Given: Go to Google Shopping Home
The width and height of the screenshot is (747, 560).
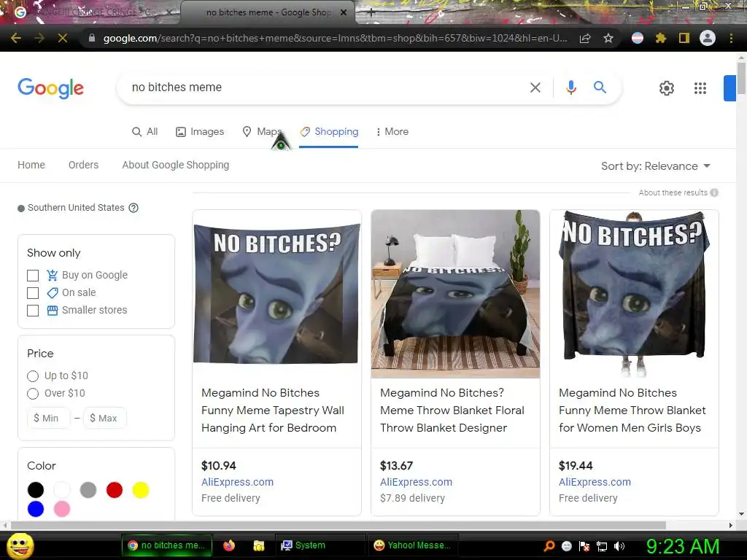Looking at the screenshot, I should coord(31,165).
